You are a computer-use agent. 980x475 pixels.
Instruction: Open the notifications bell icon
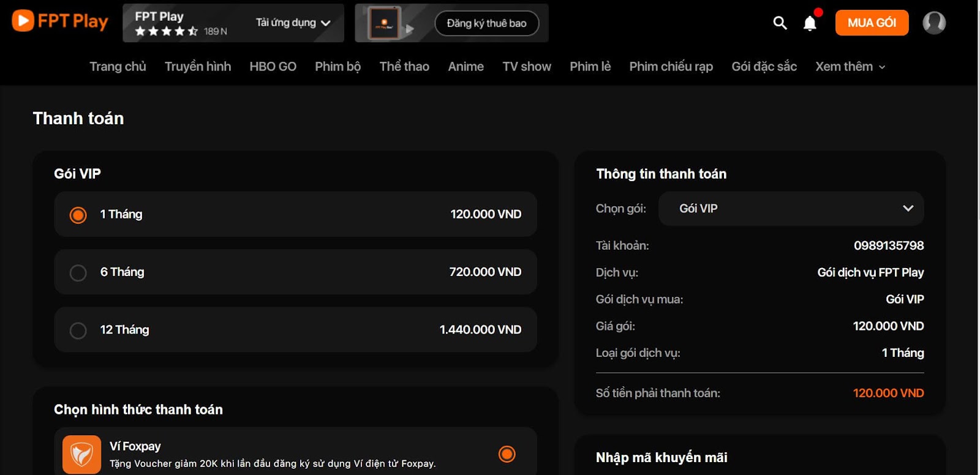tap(810, 23)
